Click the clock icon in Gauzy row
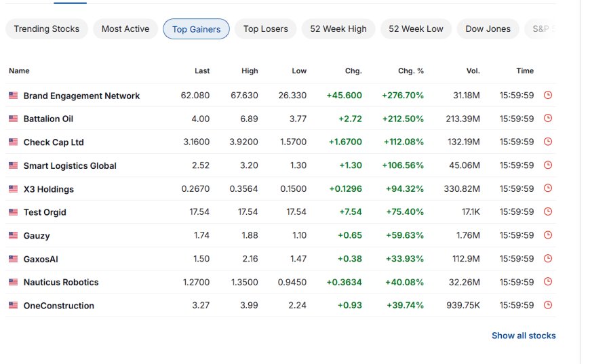 [548, 235]
